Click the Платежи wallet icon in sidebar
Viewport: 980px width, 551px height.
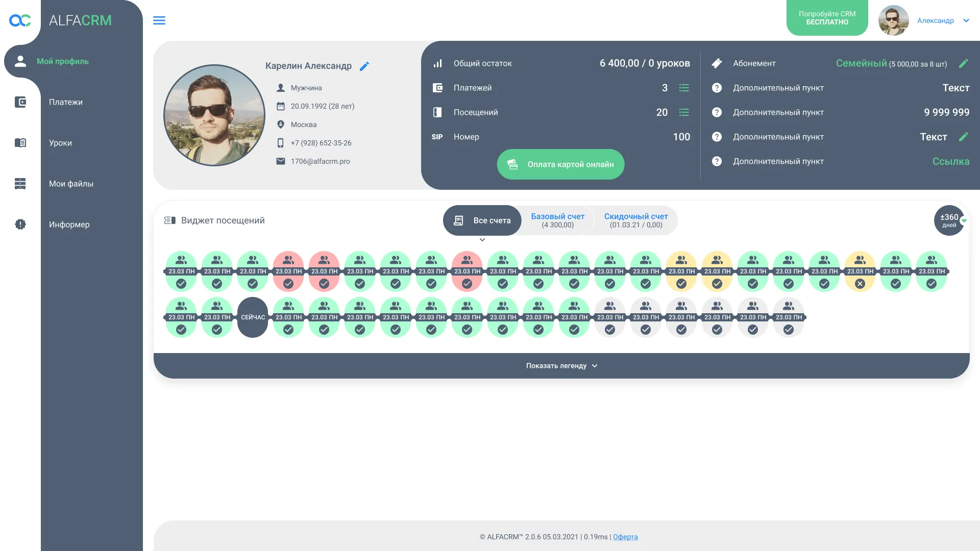point(20,102)
